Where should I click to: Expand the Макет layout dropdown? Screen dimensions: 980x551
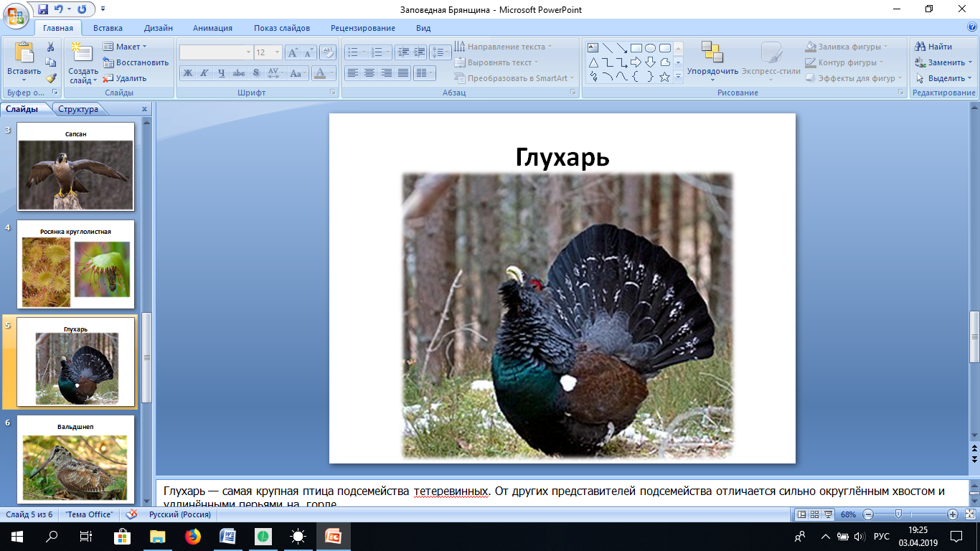(126, 47)
